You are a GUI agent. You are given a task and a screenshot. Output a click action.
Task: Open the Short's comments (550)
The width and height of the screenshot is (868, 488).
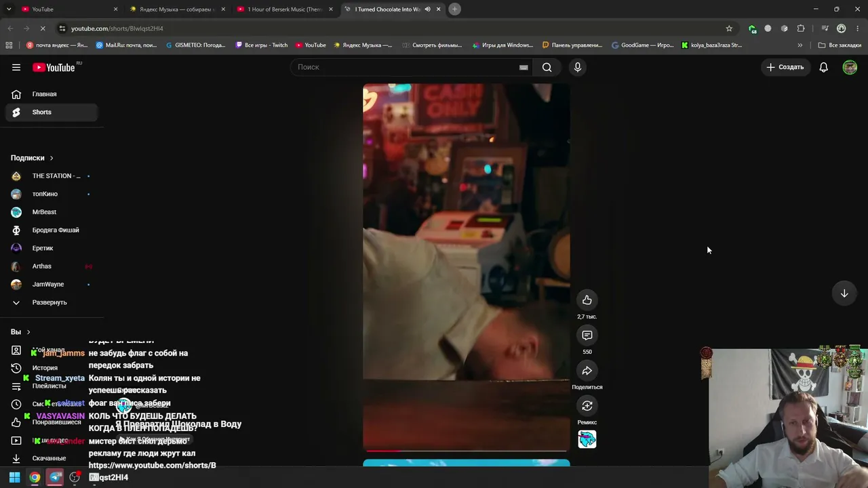(x=587, y=335)
